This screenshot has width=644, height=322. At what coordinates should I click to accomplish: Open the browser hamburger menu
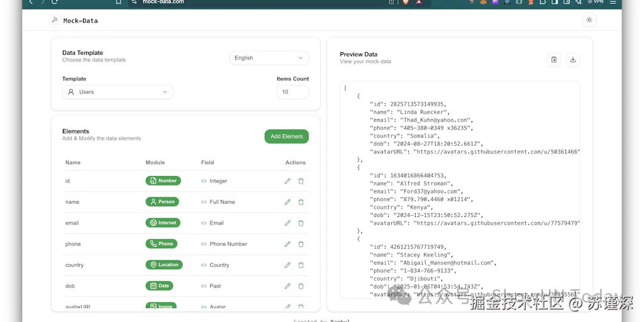tap(613, 2)
